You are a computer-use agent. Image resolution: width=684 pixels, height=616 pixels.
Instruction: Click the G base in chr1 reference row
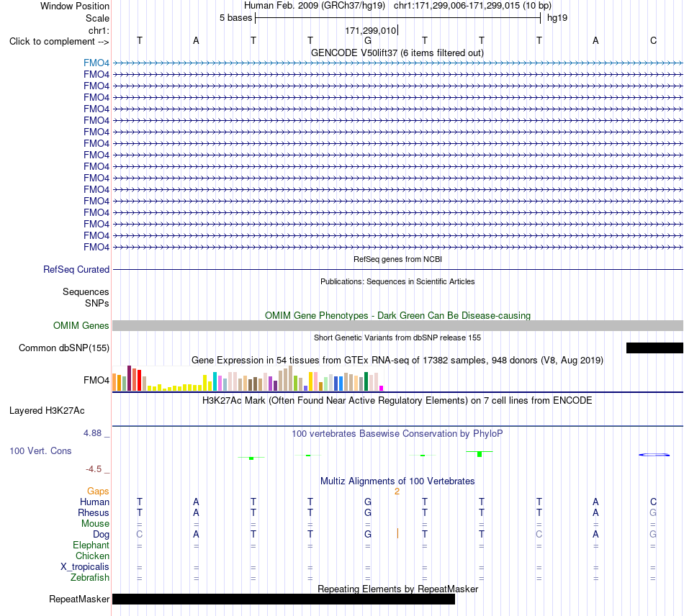[368, 40]
